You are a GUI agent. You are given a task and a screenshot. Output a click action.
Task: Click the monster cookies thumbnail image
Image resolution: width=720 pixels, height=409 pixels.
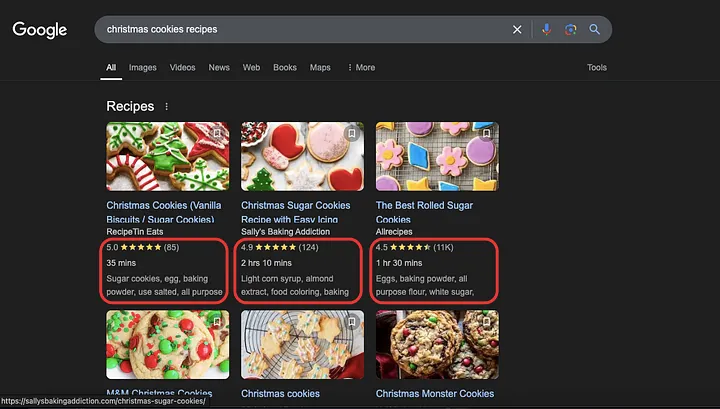437,344
